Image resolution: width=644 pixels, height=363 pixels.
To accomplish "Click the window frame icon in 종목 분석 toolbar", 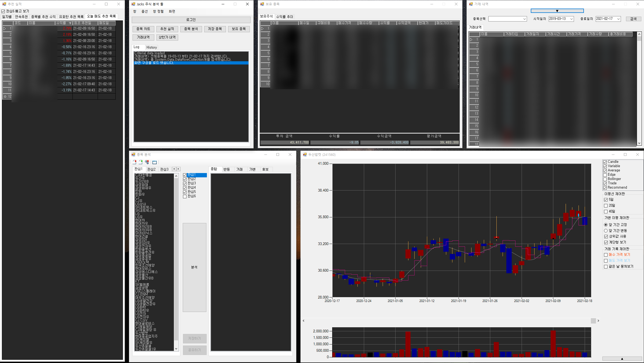I will point(155,162).
